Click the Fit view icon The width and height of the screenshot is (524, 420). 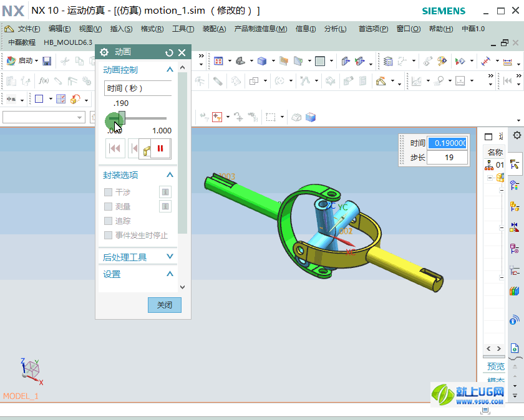click(218, 61)
